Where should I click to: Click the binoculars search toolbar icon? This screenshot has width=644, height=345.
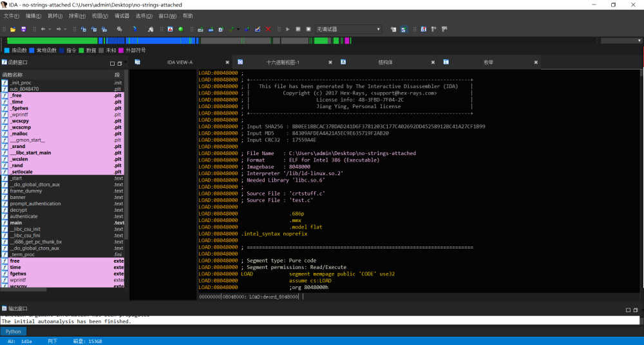pyautogui.click(x=120, y=29)
